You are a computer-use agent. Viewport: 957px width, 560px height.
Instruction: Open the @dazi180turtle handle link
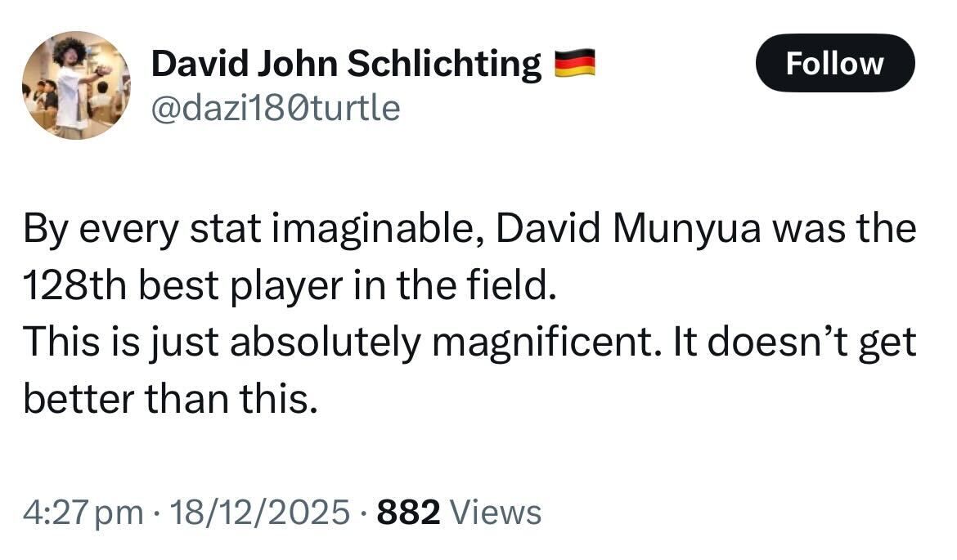click(x=276, y=106)
